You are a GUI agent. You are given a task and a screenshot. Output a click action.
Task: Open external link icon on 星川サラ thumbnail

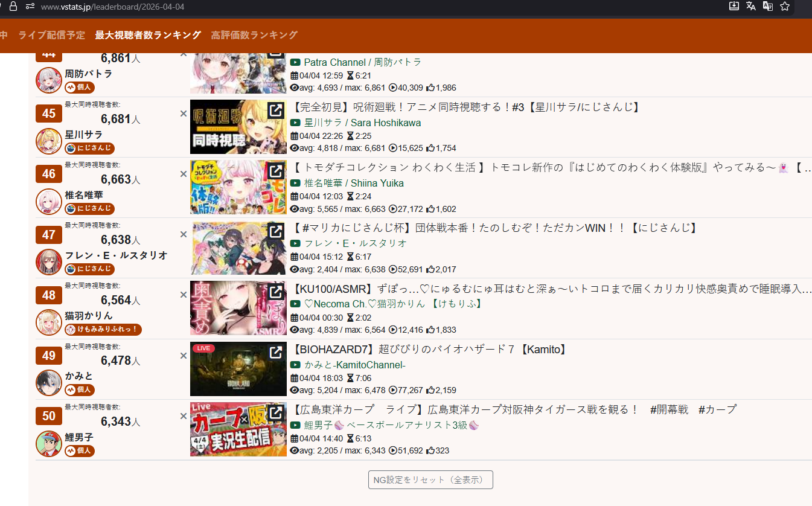click(x=275, y=110)
